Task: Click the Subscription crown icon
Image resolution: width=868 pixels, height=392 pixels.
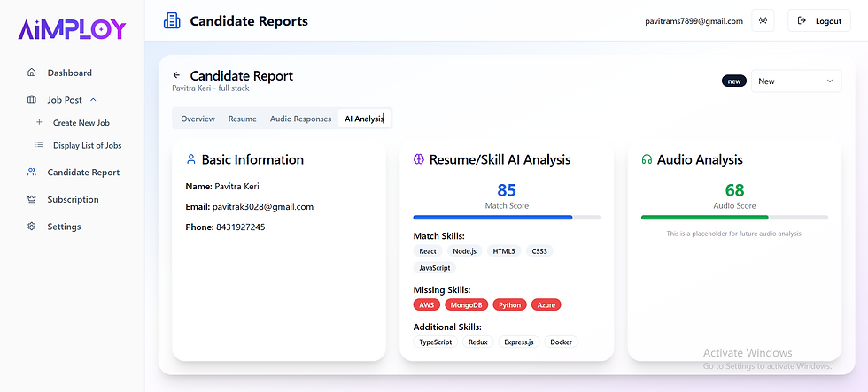Action: point(32,199)
